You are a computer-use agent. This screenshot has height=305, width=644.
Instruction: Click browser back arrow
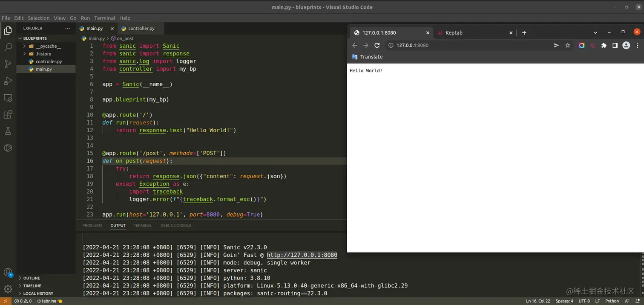point(354,45)
